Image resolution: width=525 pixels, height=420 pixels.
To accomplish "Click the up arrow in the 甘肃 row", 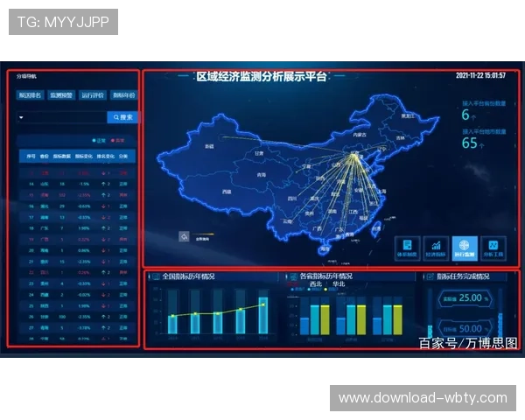I will point(103,317).
